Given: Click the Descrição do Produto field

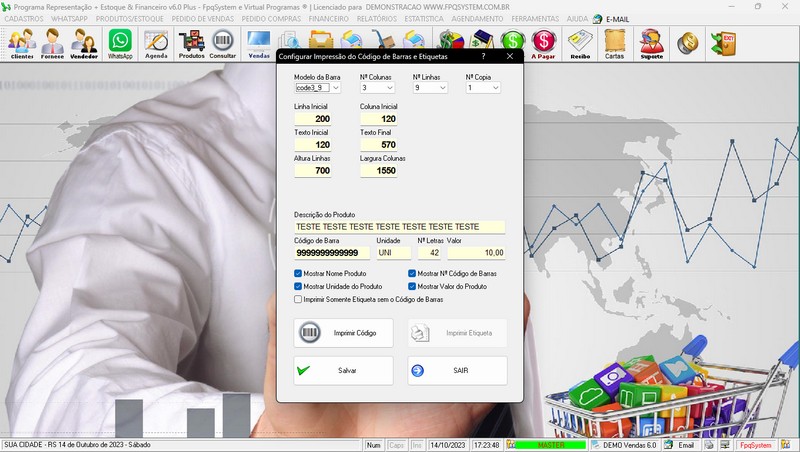Looking at the screenshot, I should (399, 227).
